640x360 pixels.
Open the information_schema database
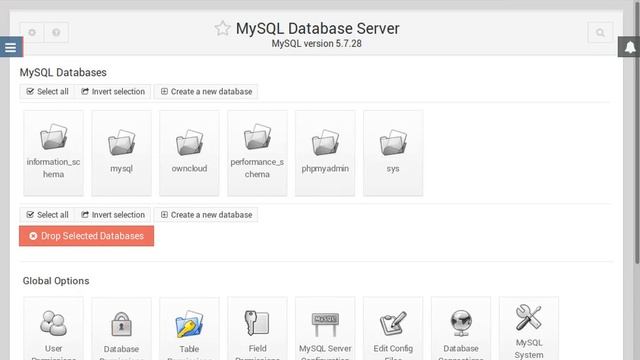pyautogui.click(x=53, y=153)
